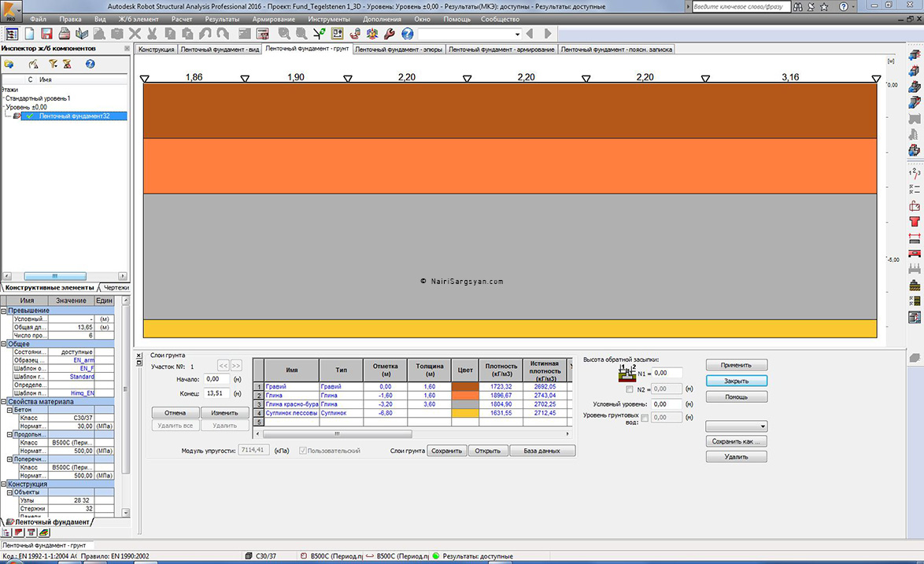Click the Закрыть button

(737, 381)
